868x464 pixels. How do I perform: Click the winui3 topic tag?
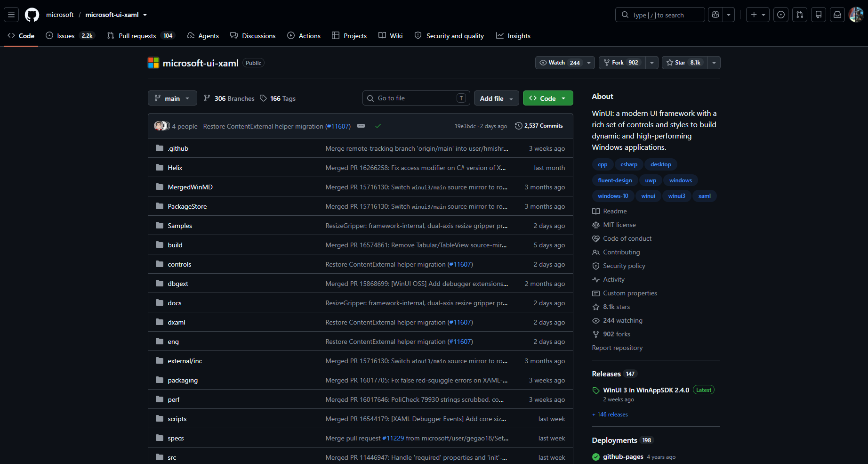coord(677,196)
